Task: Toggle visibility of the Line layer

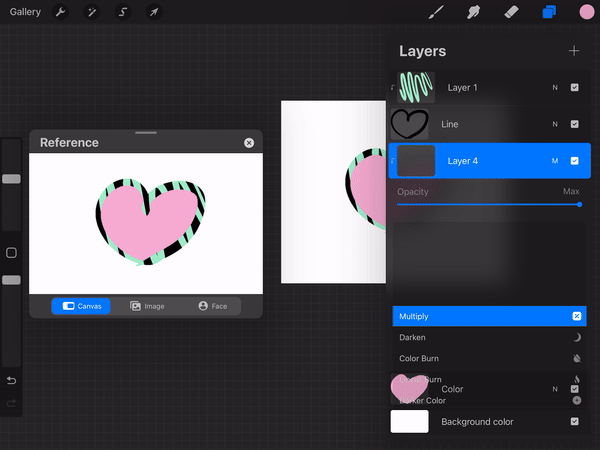Action: point(574,124)
